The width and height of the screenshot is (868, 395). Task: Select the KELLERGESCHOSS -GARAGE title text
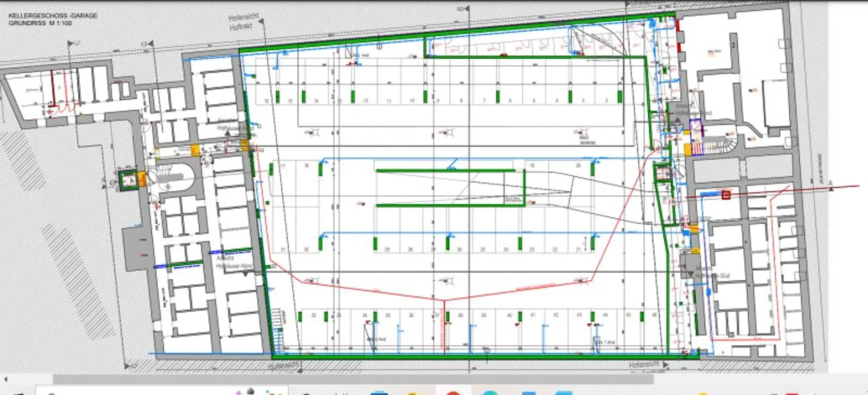point(53,15)
